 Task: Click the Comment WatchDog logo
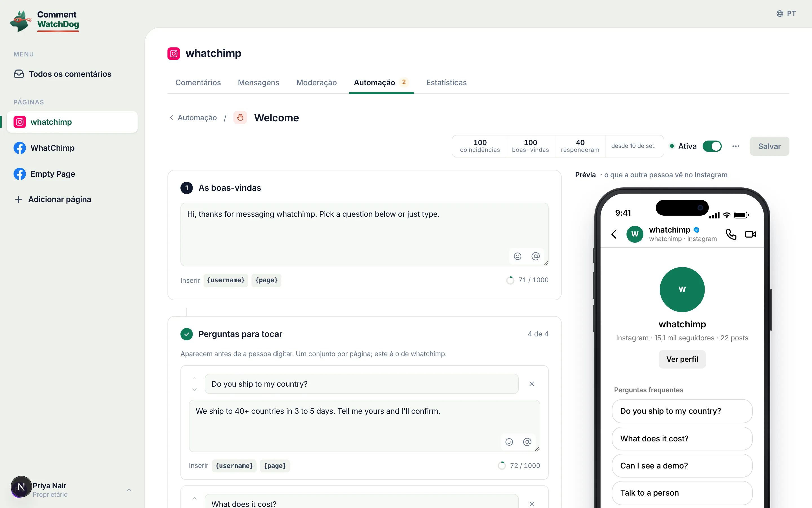click(x=45, y=21)
